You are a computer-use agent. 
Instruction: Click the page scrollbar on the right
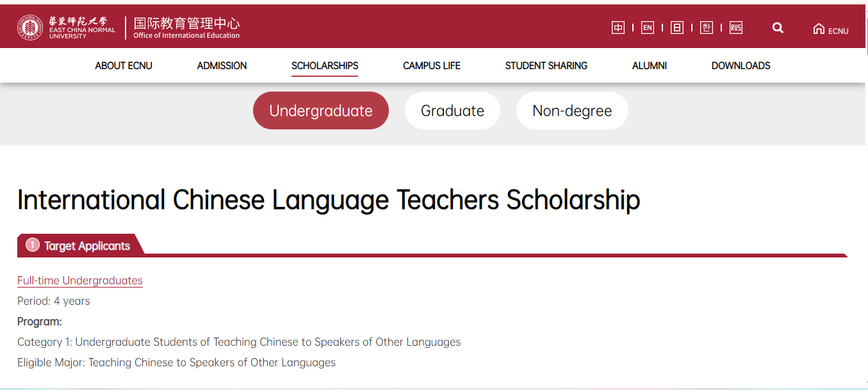[865, 192]
